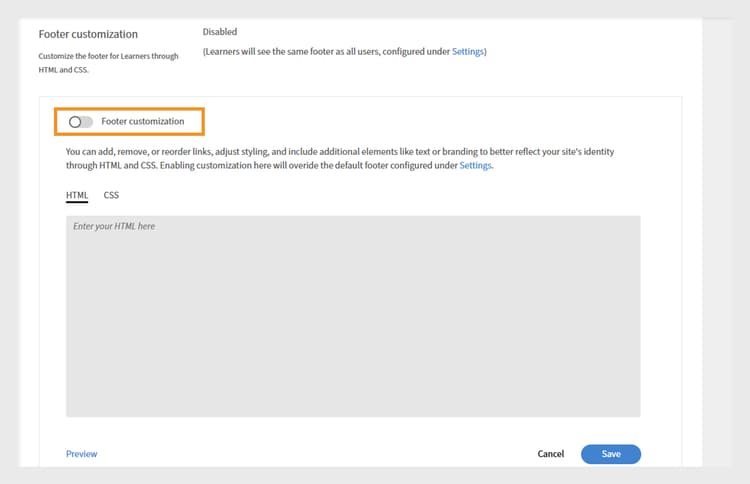Click the Disabled status text
Image resolution: width=750 pixels, height=484 pixels.
(x=220, y=32)
